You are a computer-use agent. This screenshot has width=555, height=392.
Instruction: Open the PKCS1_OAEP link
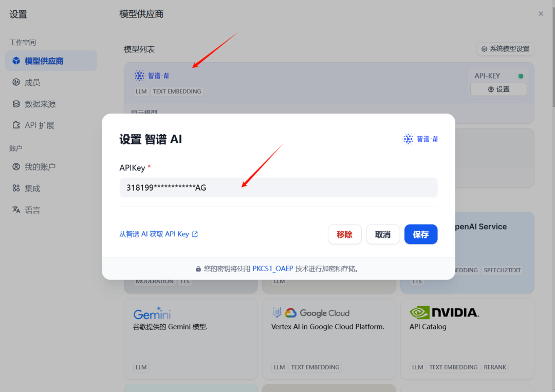coord(273,269)
